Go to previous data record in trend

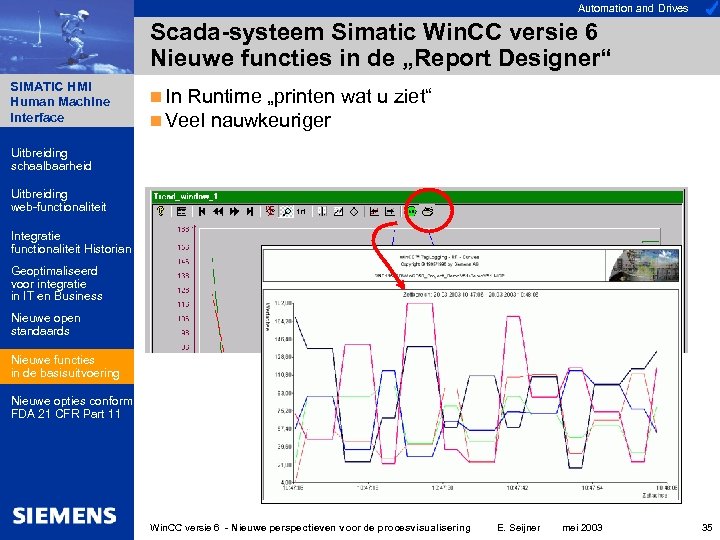(x=218, y=211)
